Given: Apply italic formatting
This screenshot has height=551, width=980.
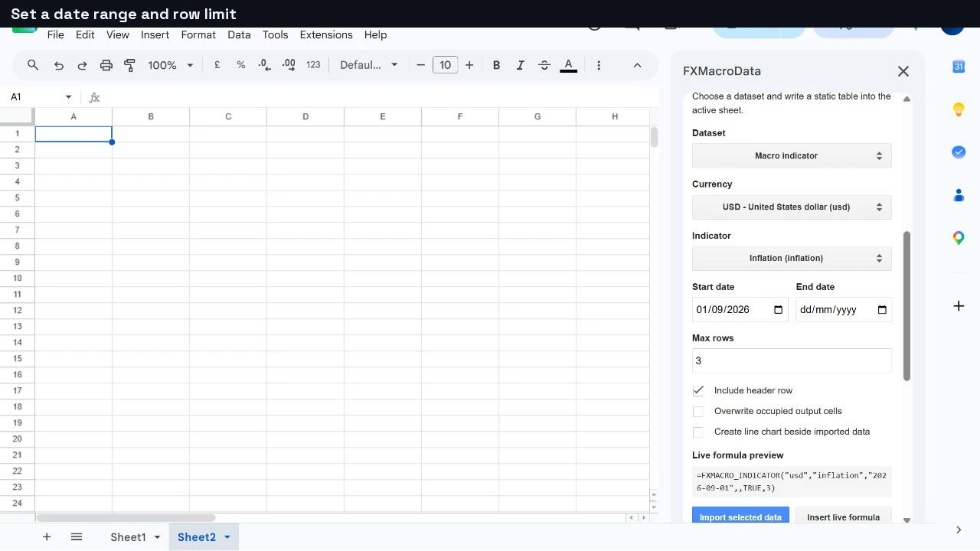Looking at the screenshot, I should pyautogui.click(x=521, y=65).
